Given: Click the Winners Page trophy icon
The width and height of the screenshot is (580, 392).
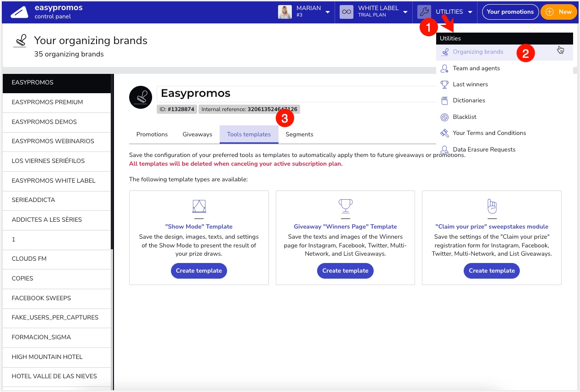Looking at the screenshot, I should tap(345, 207).
